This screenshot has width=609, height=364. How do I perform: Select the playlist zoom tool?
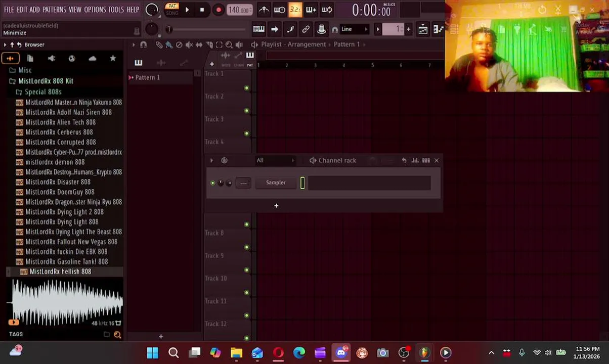tap(229, 45)
